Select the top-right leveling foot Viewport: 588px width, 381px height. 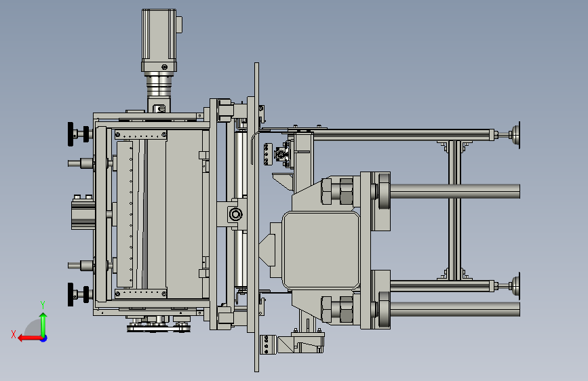515,135
